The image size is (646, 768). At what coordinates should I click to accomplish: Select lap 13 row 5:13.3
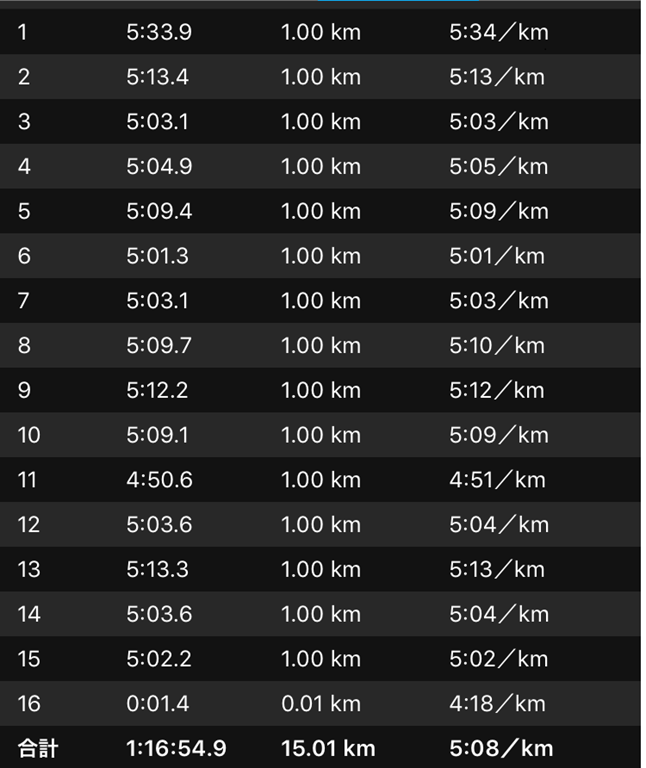pos(320,569)
